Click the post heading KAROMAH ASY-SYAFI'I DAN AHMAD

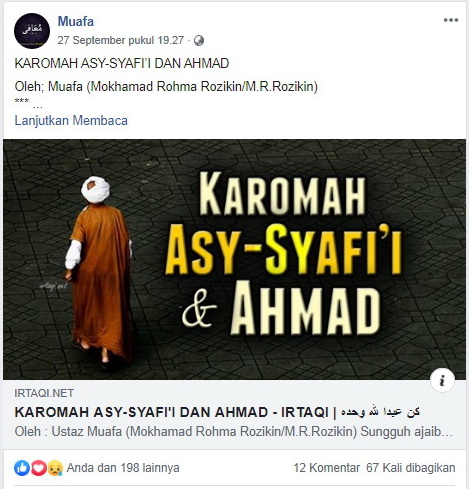click(122, 63)
